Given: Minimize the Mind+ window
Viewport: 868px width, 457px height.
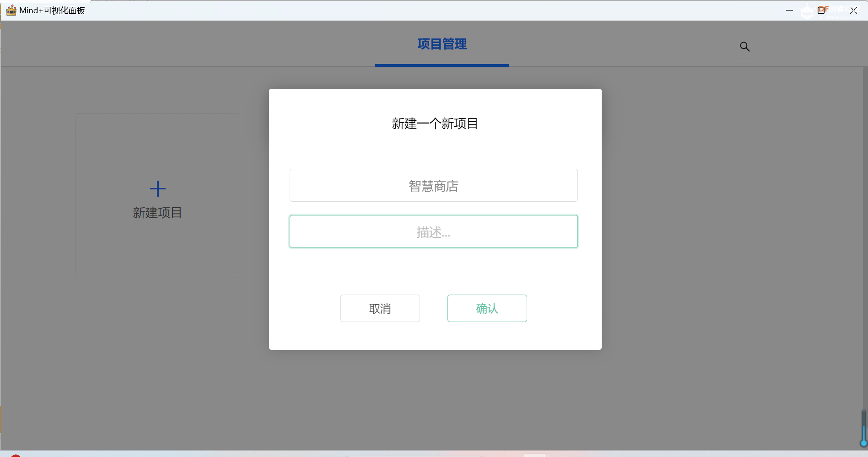Looking at the screenshot, I should tap(789, 10).
